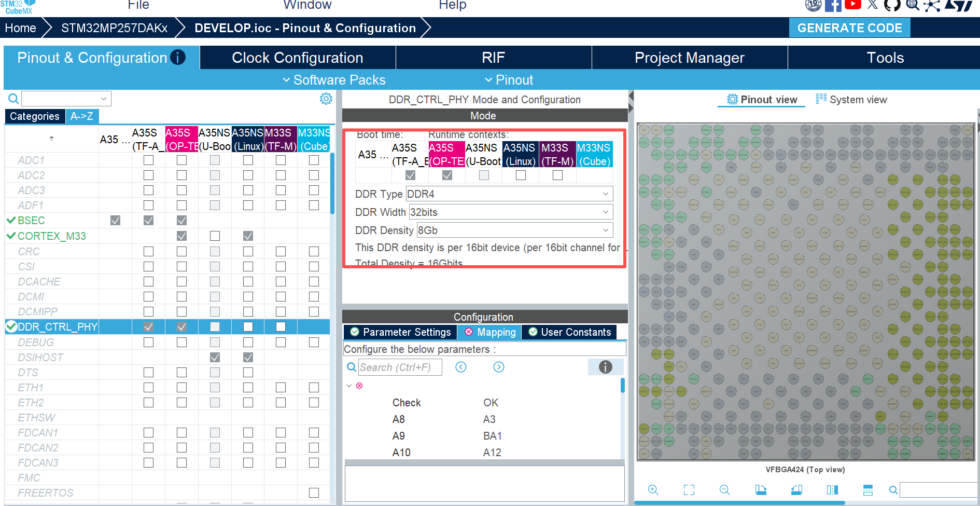This screenshot has width=980, height=506.
Task: Open the X (Twitter) icon
Action: click(873, 5)
